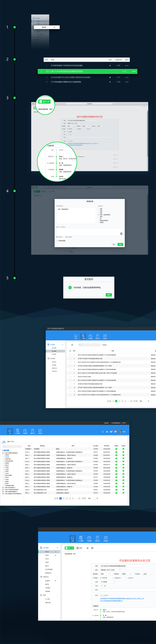
Task: Open 行程安排 calendar icon in the 发文管理 panel
Action: (x=105, y=336)
